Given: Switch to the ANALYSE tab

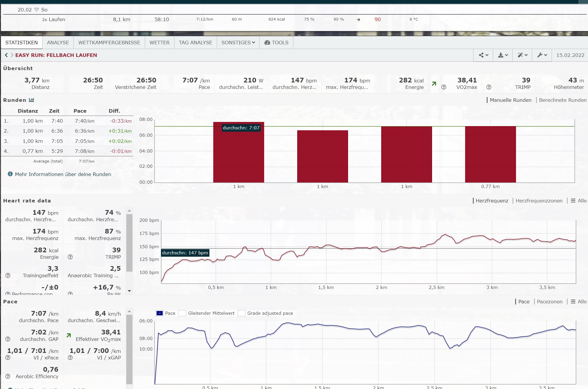Looking at the screenshot, I should [x=58, y=43].
